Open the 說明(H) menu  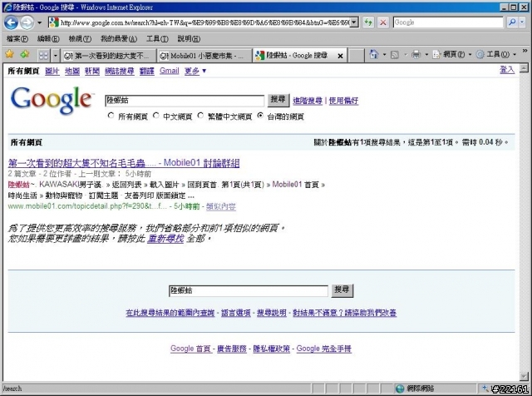pos(189,39)
